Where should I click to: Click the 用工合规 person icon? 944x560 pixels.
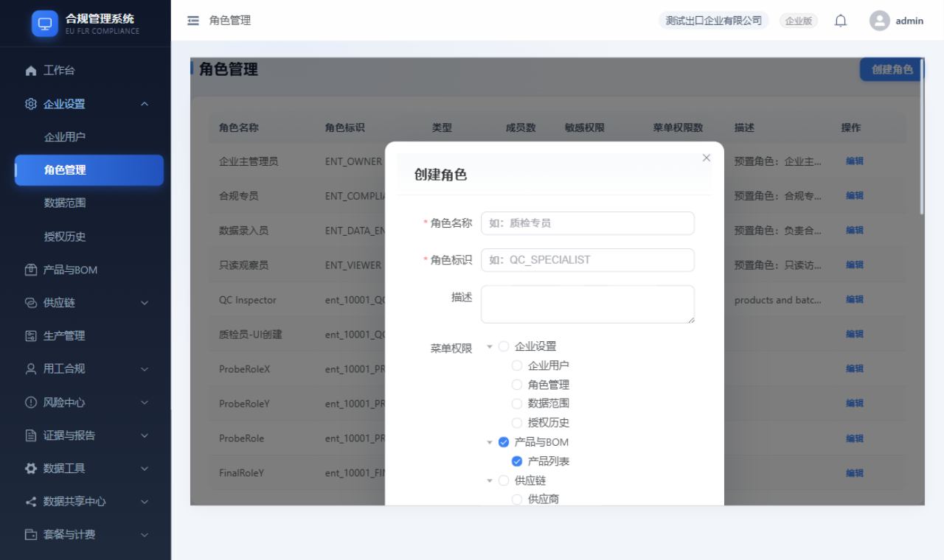(30, 369)
